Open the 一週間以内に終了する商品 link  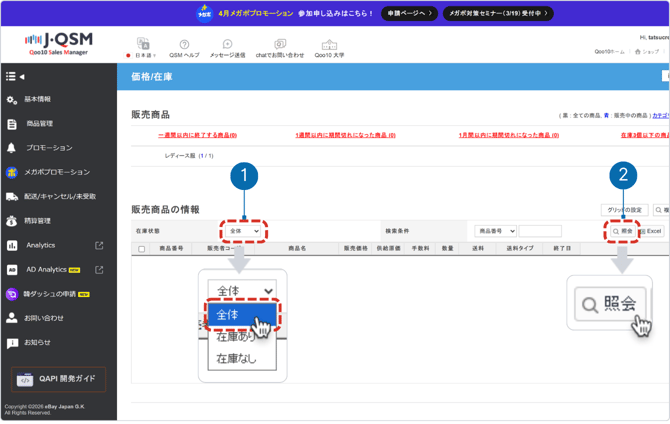click(197, 135)
